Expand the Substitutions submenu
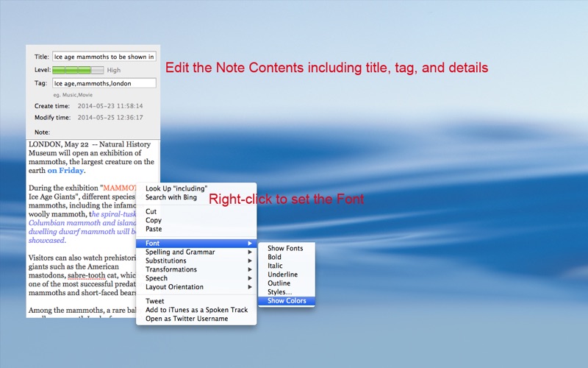This screenshot has height=368, width=588. (196, 261)
